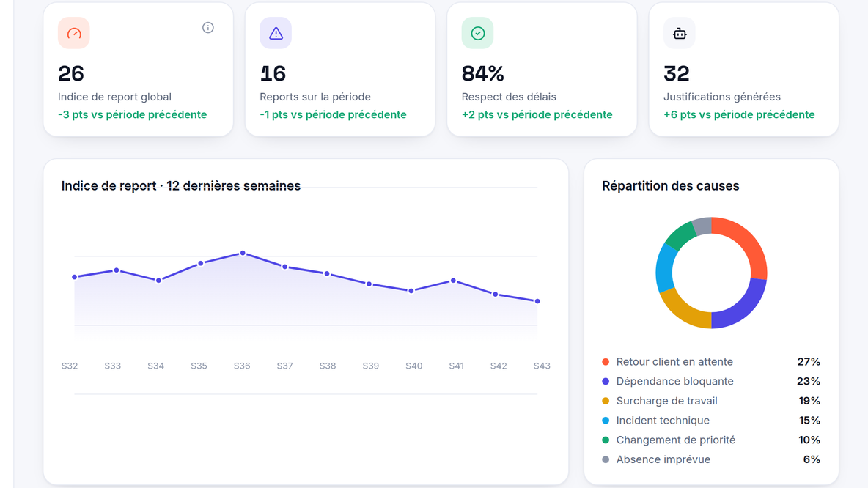
Task: Click the 'Justifications générées' label
Action: coord(722,97)
